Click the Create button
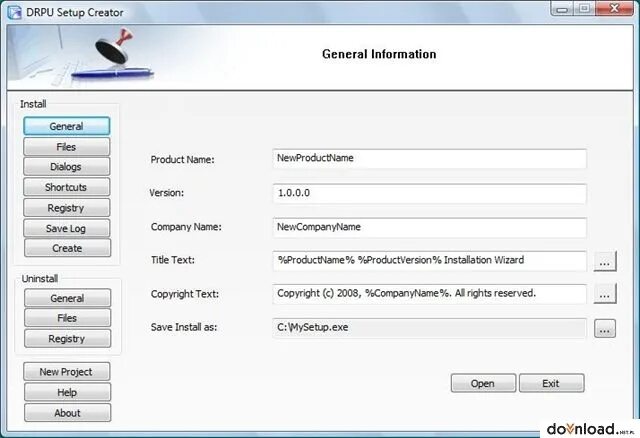Viewport: 640px width, 438px height. (67, 248)
